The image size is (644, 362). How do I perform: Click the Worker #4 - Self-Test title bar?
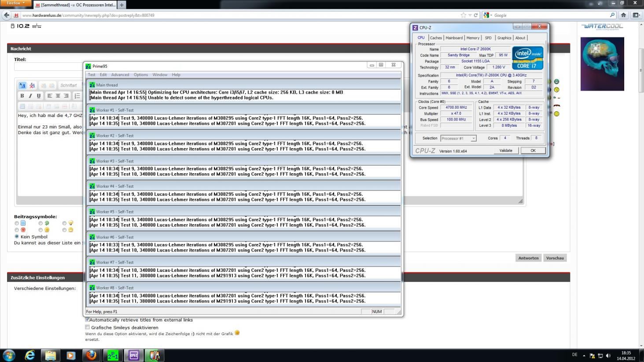243,186
